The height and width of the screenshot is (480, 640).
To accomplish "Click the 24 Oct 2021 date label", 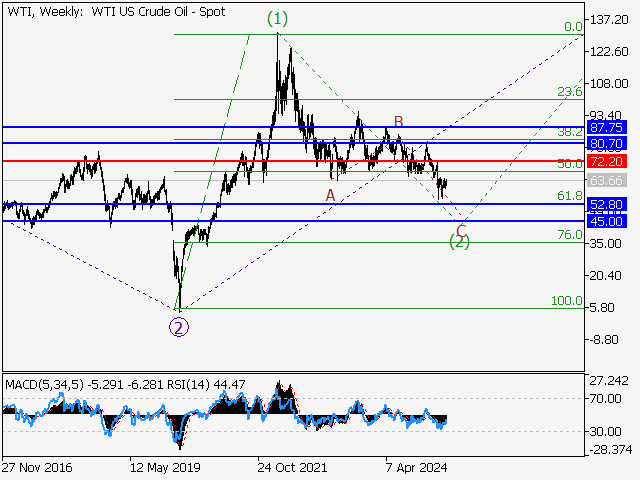I will click(x=290, y=467).
